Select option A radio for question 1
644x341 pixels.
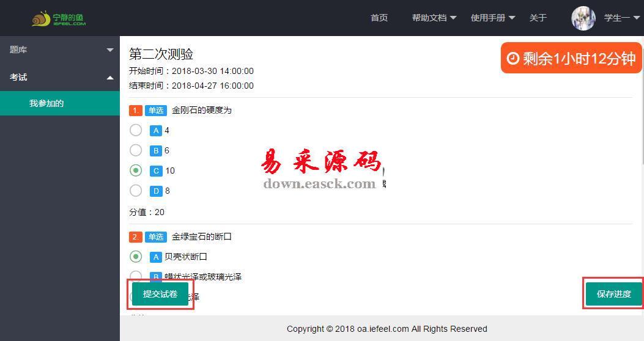tap(136, 130)
